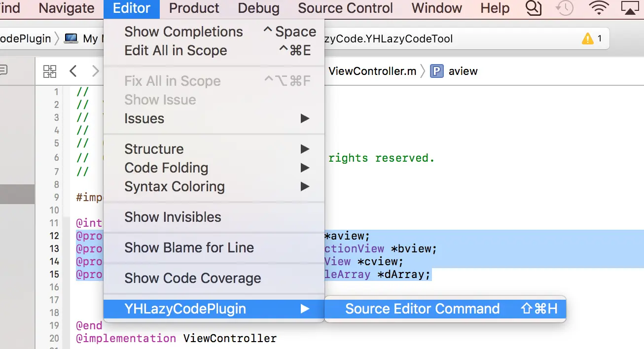The width and height of the screenshot is (644, 349).
Task: Expand the YHLazyCodePlugin submenu
Action: 214,309
